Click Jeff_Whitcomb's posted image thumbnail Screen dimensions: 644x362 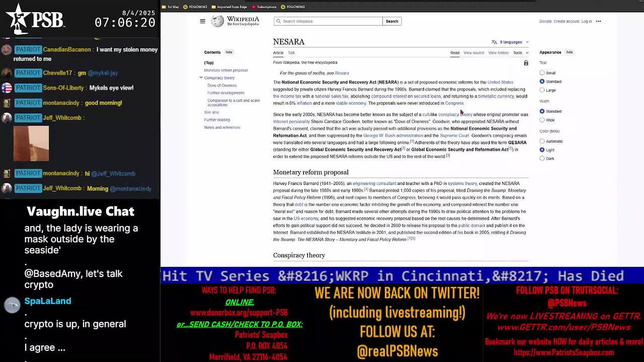[31, 143]
